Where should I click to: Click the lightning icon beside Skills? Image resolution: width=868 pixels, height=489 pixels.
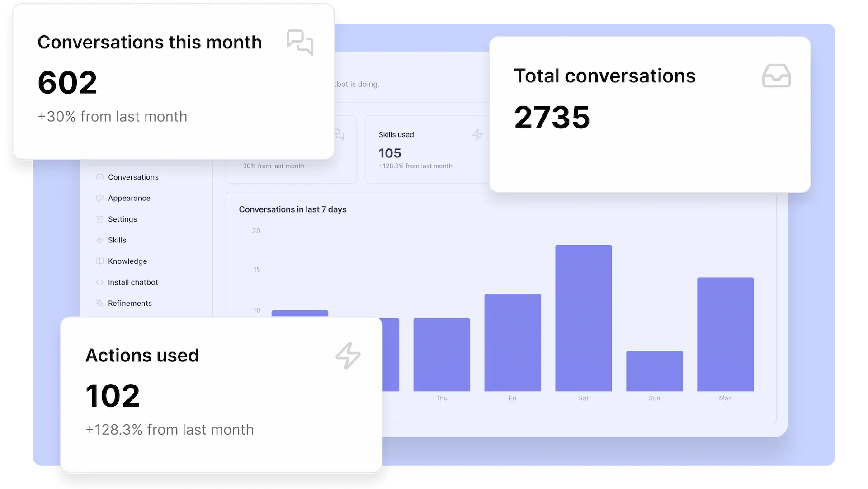[x=99, y=240]
